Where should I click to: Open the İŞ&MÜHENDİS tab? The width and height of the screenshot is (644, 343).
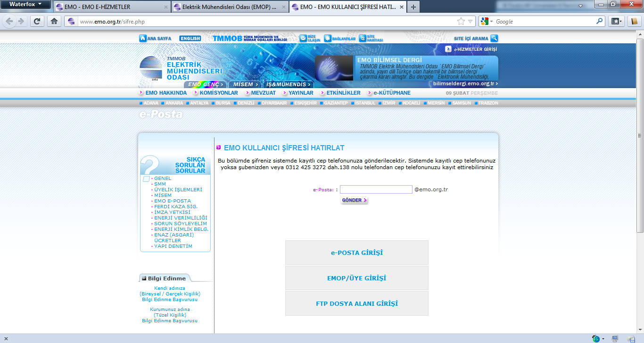tap(288, 84)
